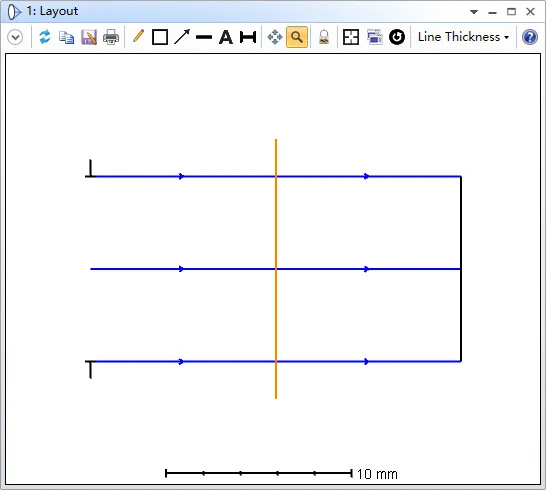
Task: Choose the line drawing tool
Action: tap(204, 37)
